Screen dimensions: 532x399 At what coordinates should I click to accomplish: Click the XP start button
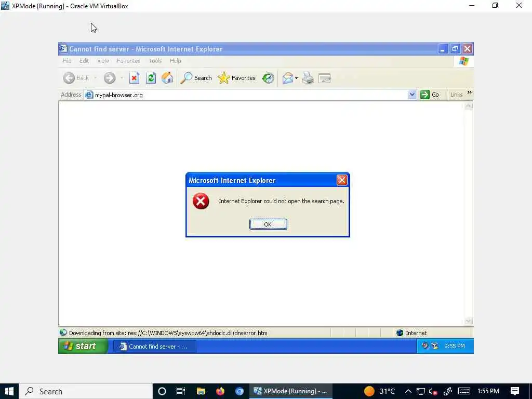(x=83, y=346)
